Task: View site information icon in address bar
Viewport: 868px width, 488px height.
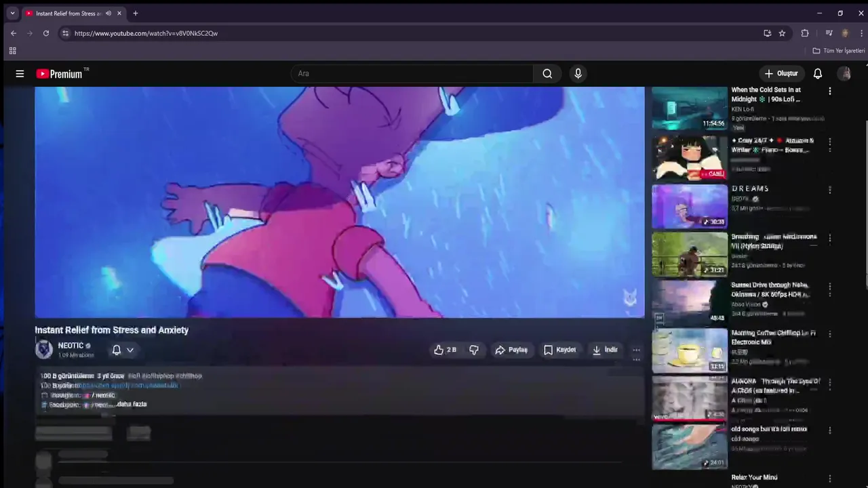Action: pyautogui.click(x=65, y=33)
